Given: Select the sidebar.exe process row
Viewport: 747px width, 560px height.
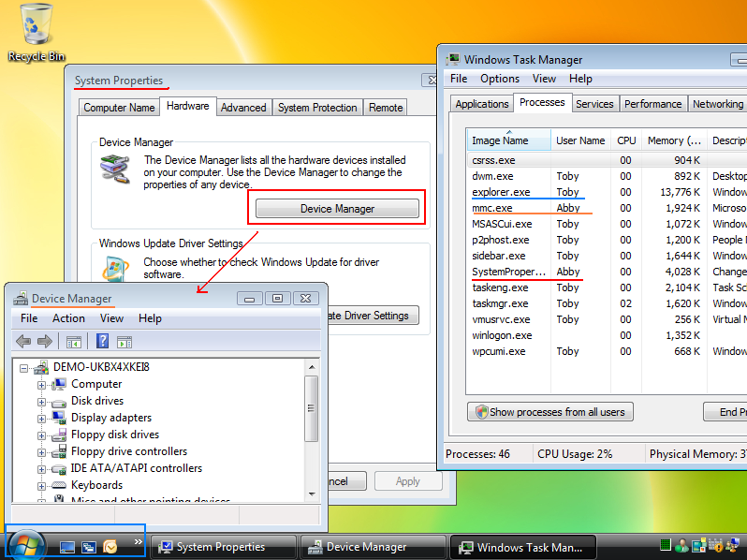Looking at the screenshot, I should [608, 256].
